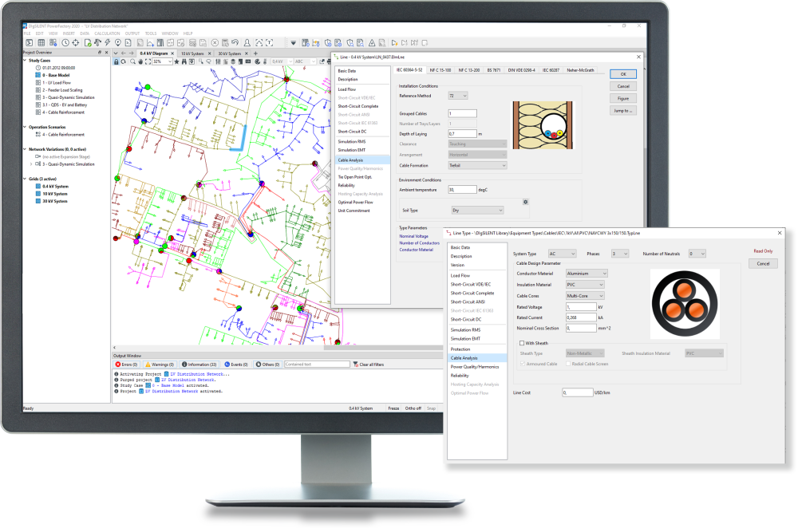
Task: Add a new diagram tab with plus icon
Action: click(255, 53)
